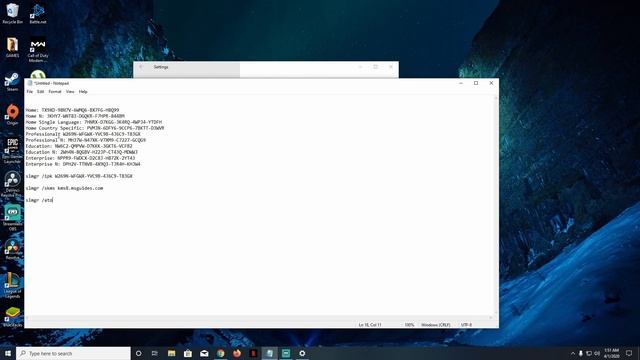
Task: Click the 'Home N:' key line
Action: [x=75, y=116]
